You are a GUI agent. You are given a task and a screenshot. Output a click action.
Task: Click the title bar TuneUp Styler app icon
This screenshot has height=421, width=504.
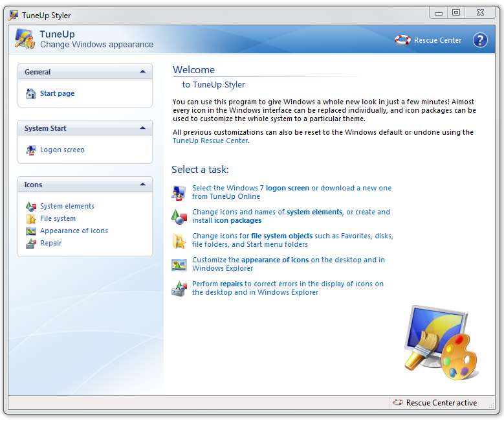point(14,15)
